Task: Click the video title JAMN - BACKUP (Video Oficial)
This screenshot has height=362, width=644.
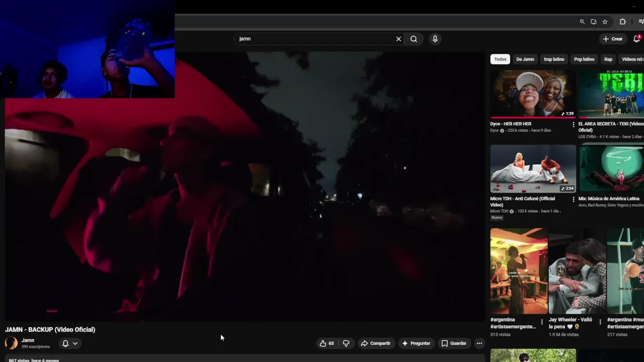Action: [50, 330]
